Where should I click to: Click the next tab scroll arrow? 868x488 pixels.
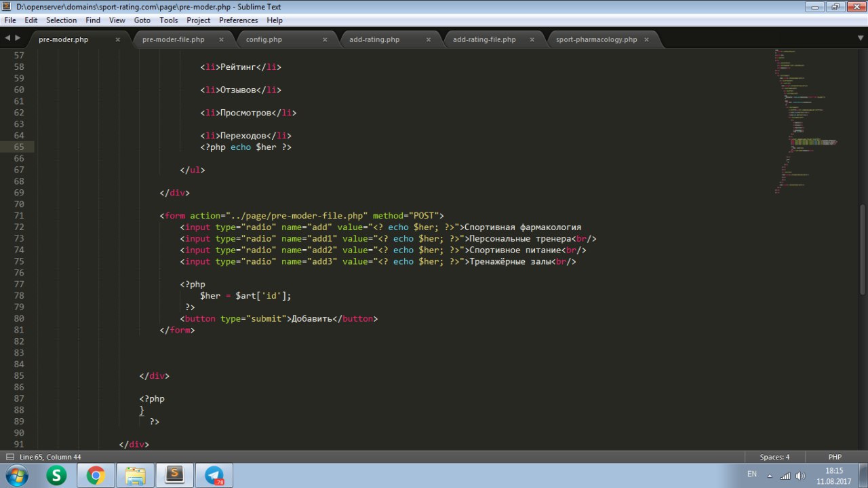[x=18, y=39]
